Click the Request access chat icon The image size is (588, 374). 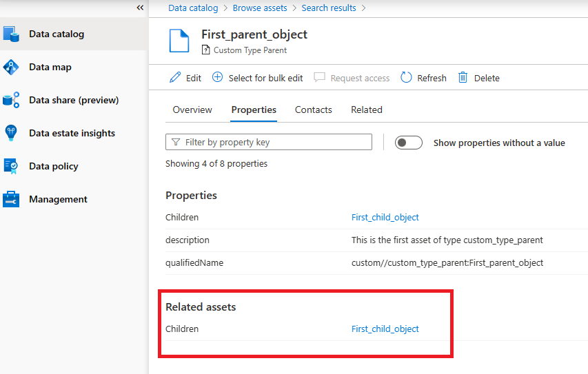319,77
